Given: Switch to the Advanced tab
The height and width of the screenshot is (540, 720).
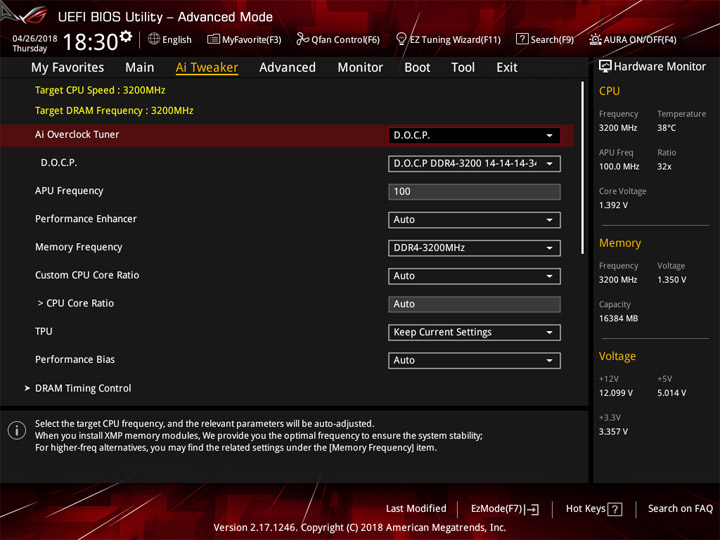Looking at the screenshot, I should (x=287, y=68).
